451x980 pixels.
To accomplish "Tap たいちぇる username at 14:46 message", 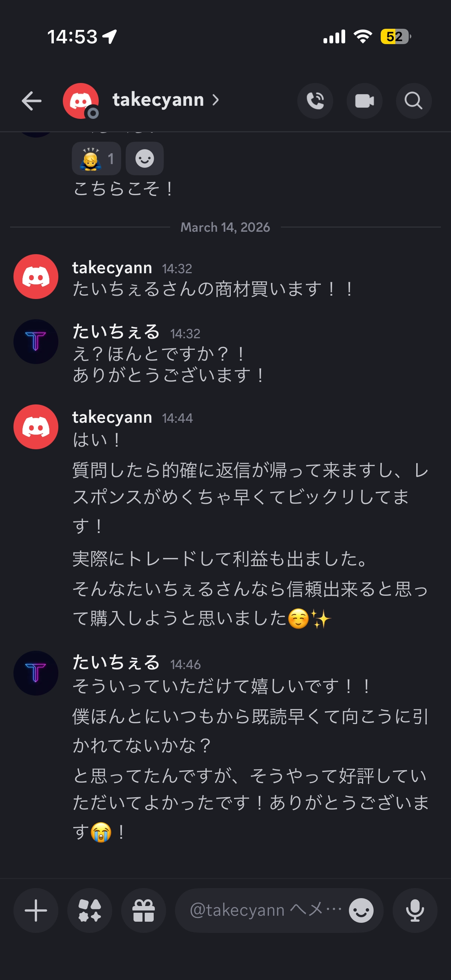I will pyautogui.click(x=116, y=662).
